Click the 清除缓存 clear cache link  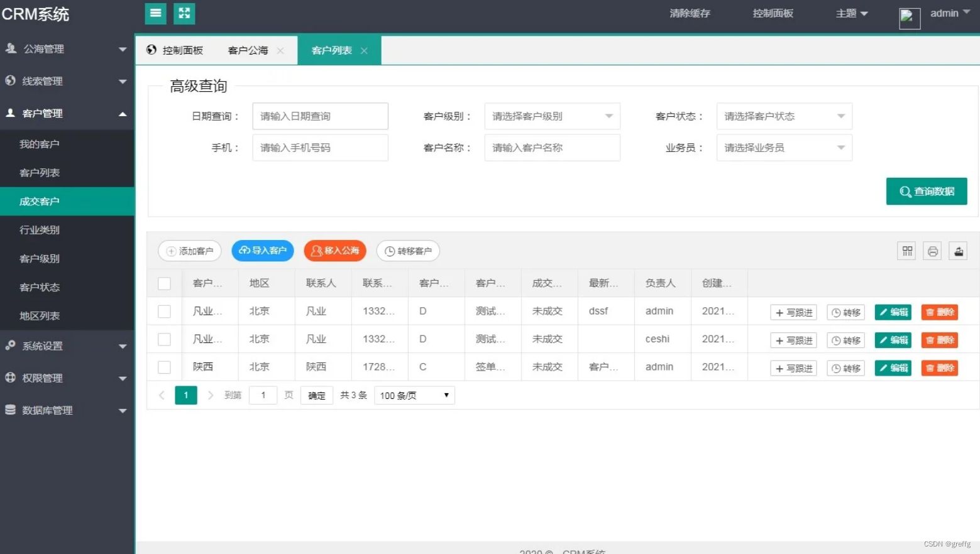(x=689, y=13)
